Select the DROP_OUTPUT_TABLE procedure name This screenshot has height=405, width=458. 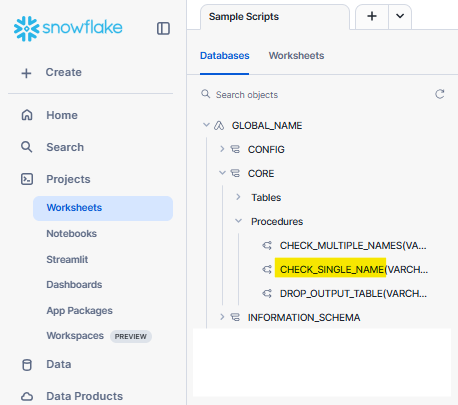click(353, 294)
